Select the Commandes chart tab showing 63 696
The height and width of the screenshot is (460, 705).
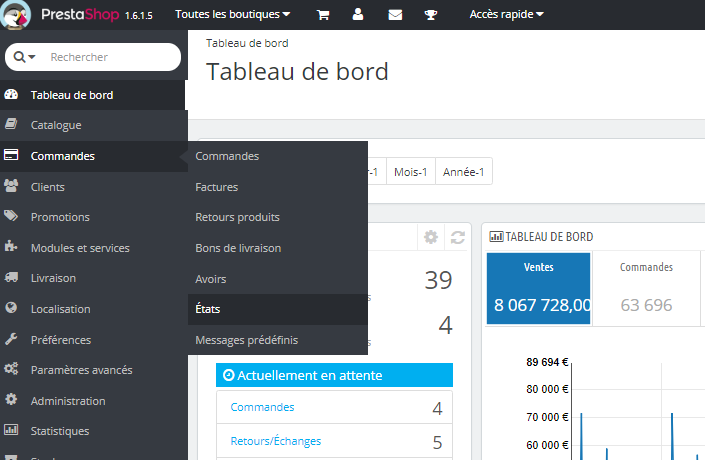tap(647, 288)
